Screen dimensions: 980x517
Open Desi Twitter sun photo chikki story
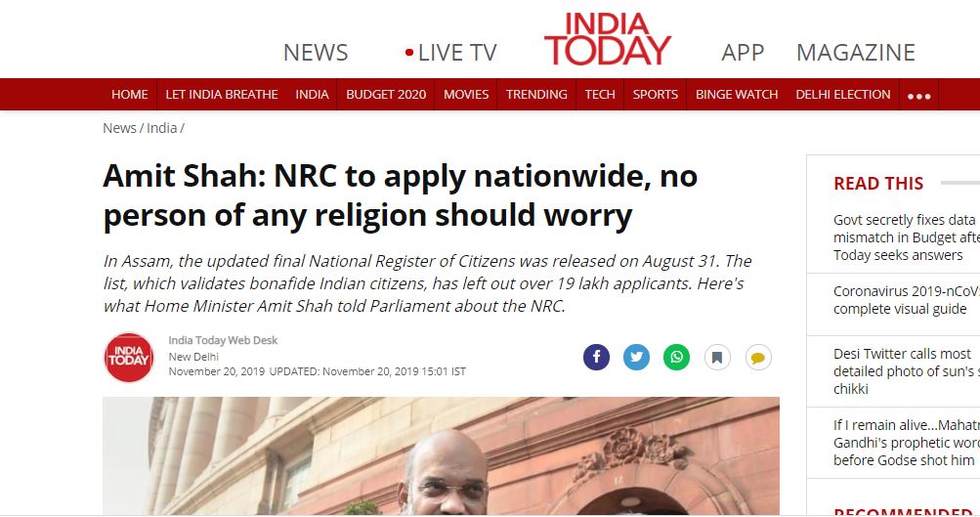(x=907, y=371)
